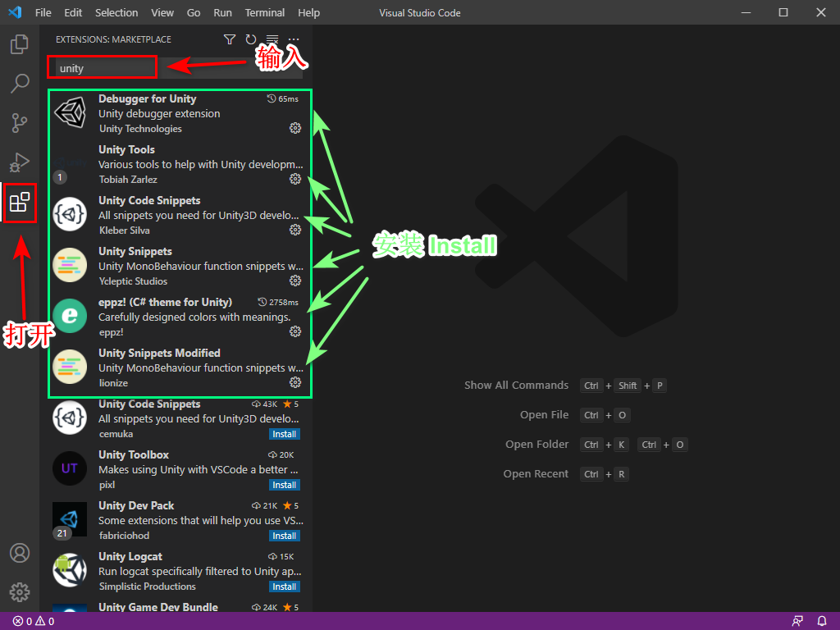Viewport: 840px width, 630px height.
Task: Open the File menu
Action: (43, 12)
